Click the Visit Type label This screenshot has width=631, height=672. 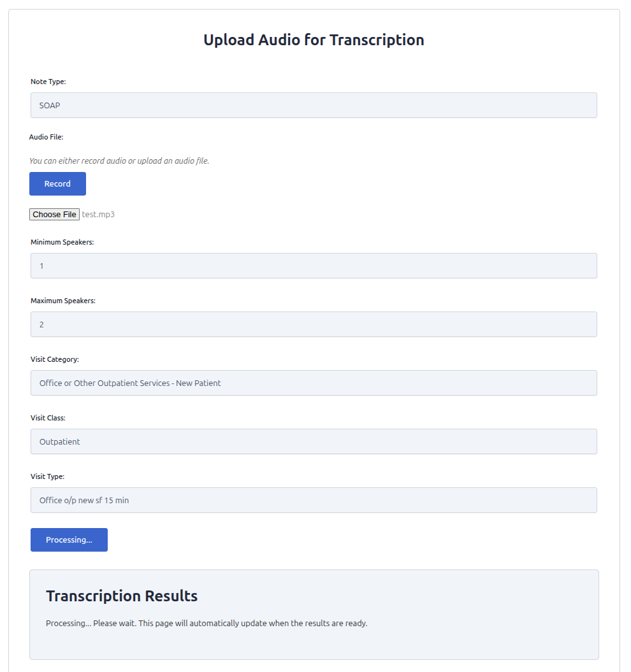coord(47,476)
